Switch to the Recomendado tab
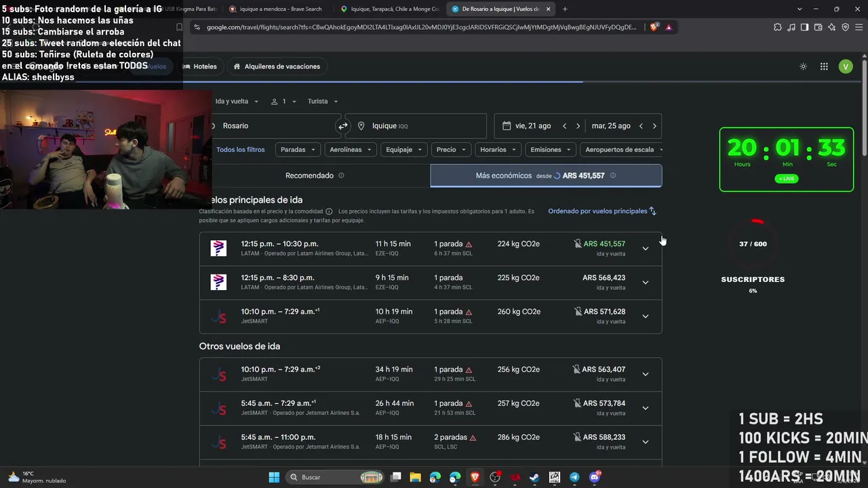868x488 pixels. coord(315,176)
